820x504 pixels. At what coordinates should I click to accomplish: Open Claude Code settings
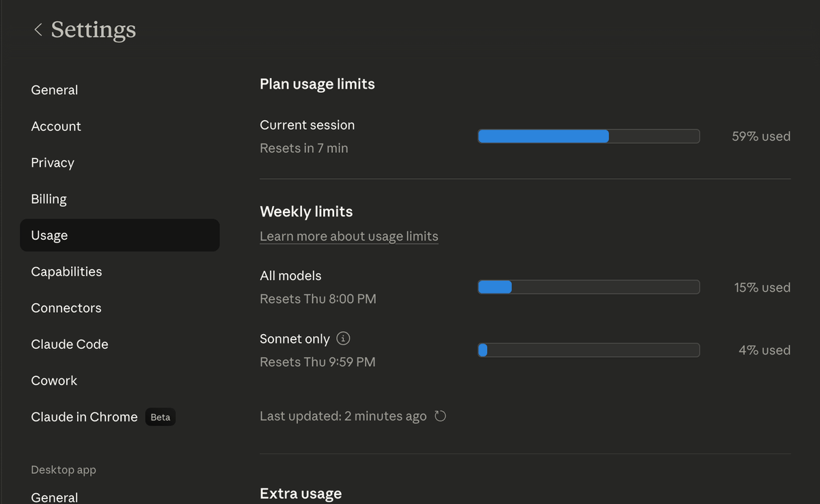click(x=120, y=344)
